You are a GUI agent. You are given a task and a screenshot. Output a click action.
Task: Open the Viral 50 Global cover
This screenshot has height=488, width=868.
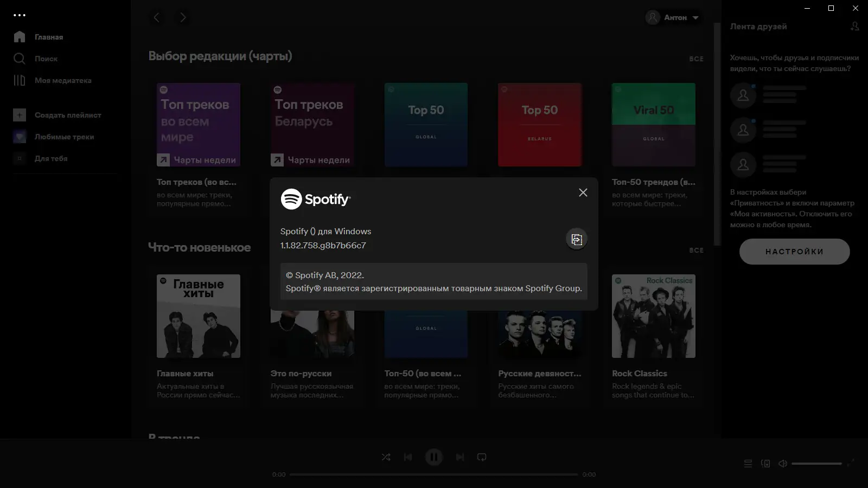(654, 125)
